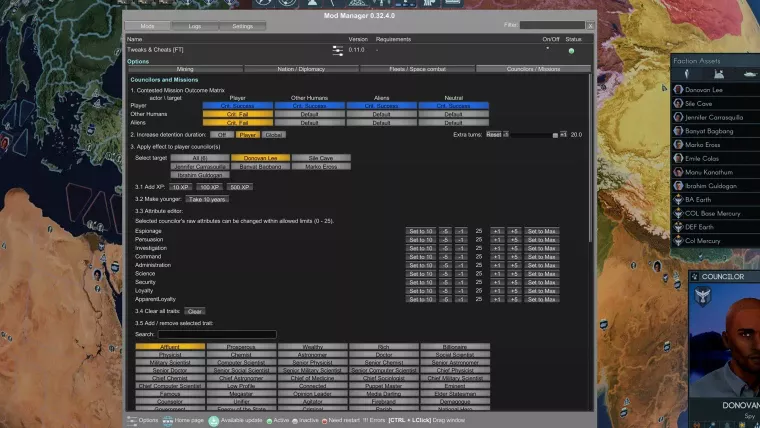Switch to the Logs tab

pyautogui.click(x=194, y=25)
